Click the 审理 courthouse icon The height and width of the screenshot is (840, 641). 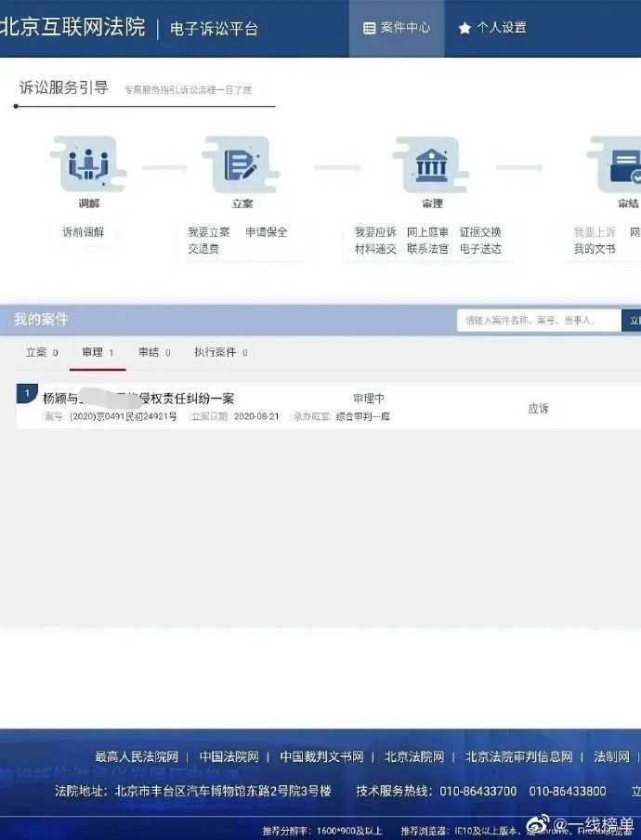(431, 165)
